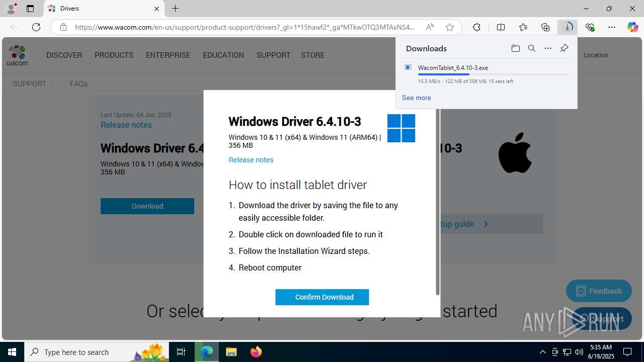
Task: Open Split screen icon
Action: coord(501,27)
